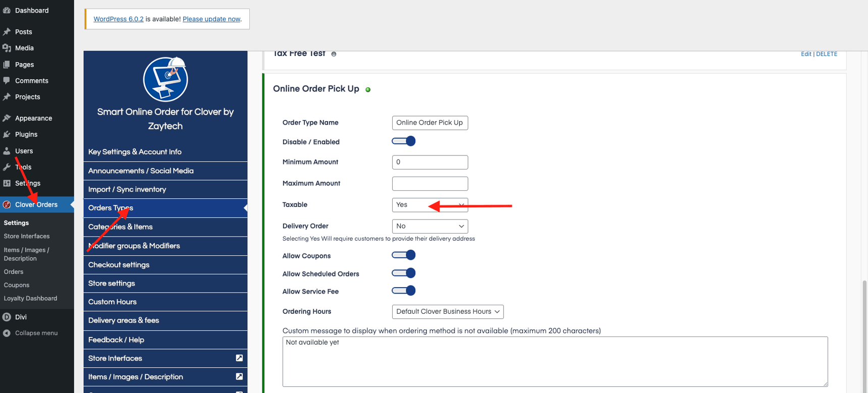Click the Plugins plug icon
Image resolution: width=868 pixels, height=393 pixels.
pyautogui.click(x=7, y=134)
